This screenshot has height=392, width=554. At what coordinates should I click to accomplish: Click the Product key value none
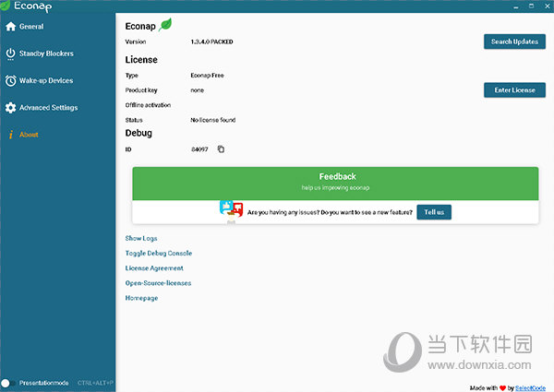[x=198, y=90]
